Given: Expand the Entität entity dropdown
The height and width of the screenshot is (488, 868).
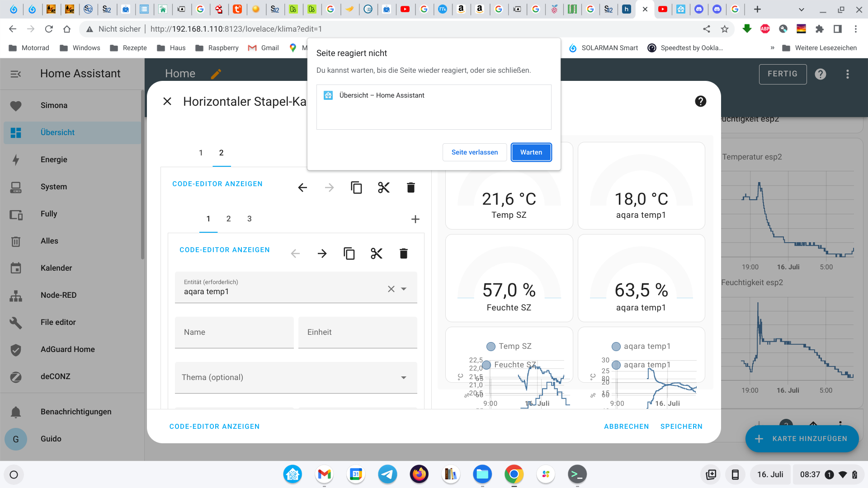Looking at the screenshot, I should (x=404, y=289).
